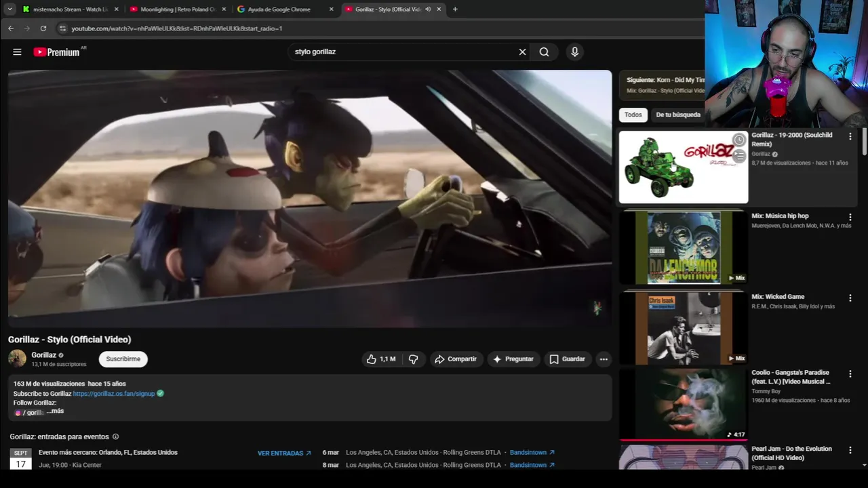The image size is (868, 488).
Task: Open site information icon in address bar
Action: (62, 28)
